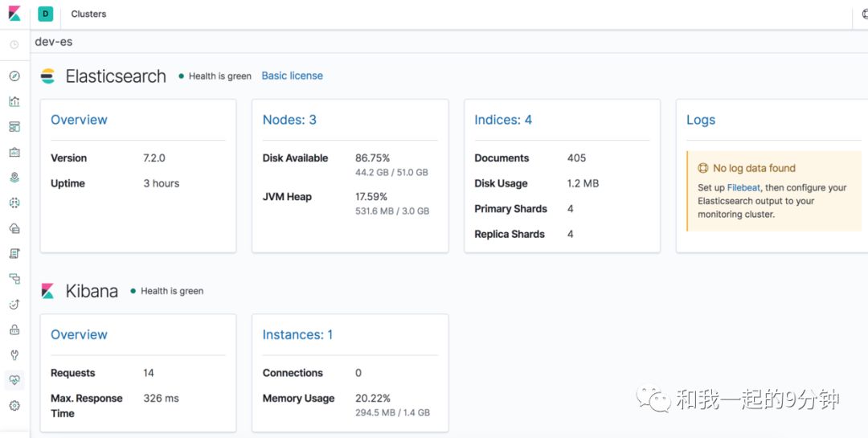The height and width of the screenshot is (438, 868).
Task: Open the Instances: 1 link
Action: coord(298,334)
